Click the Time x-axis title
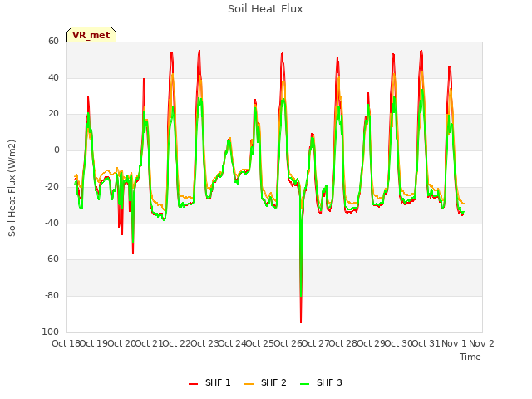This screenshot has height=399, width=532. pyautogui.click(x=470, y=357)
